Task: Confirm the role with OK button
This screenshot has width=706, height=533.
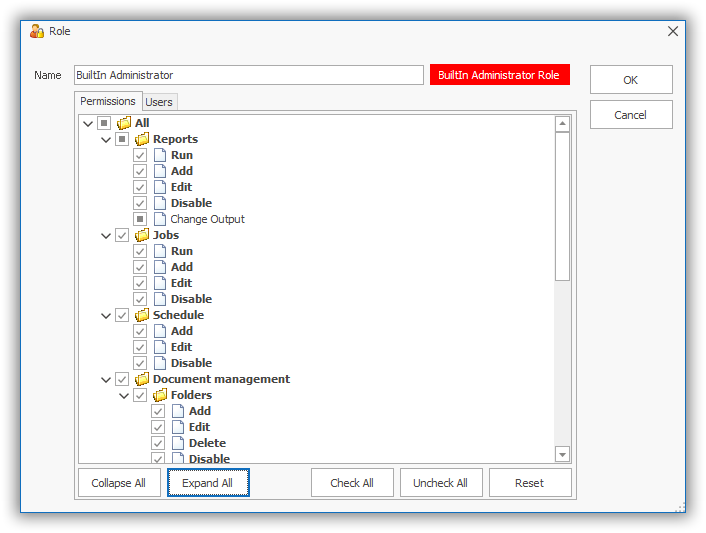Action: point(630,80)
